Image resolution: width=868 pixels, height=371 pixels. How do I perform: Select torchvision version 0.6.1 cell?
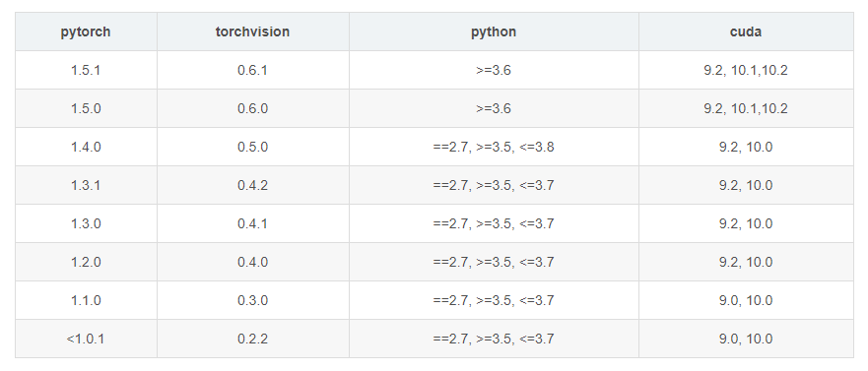[x=253, y=70]
